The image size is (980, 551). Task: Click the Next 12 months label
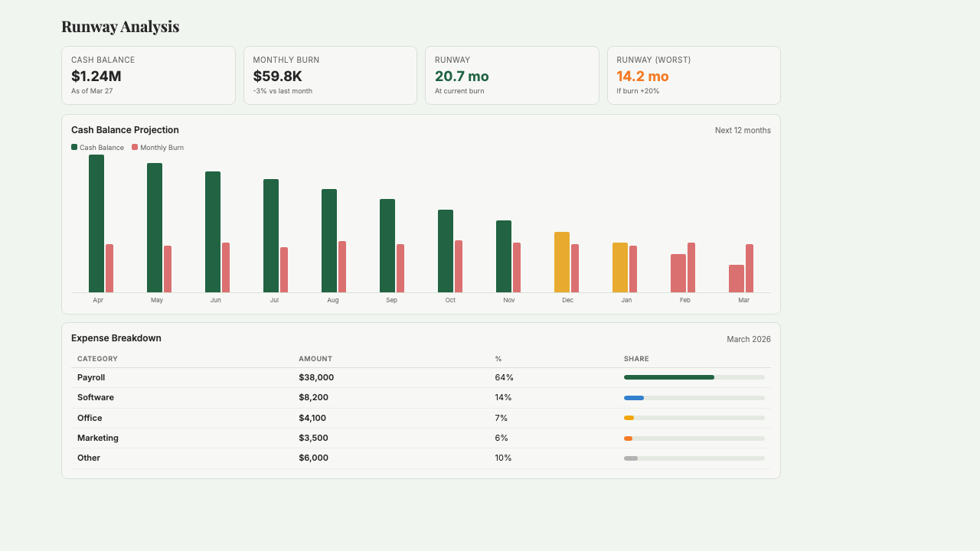pyautogui.click(x=743, y=130)
